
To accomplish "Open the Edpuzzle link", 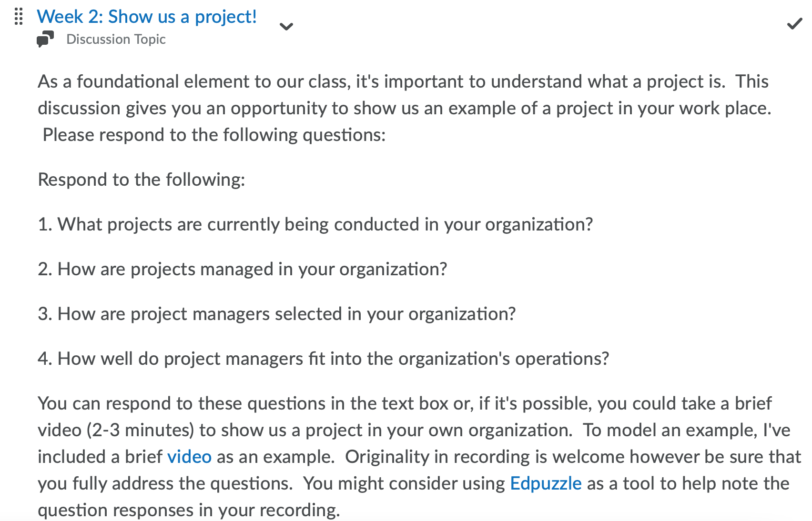I will coord(546,483).
